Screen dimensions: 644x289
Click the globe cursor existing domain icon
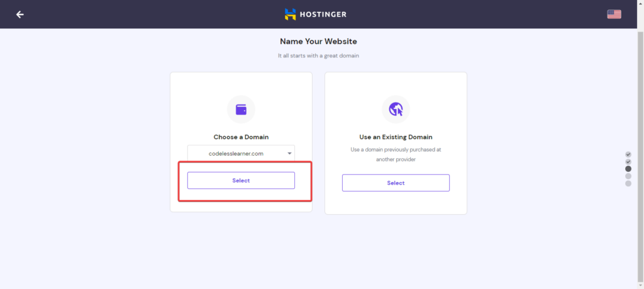pyautogui.click(x=396, y=110)
